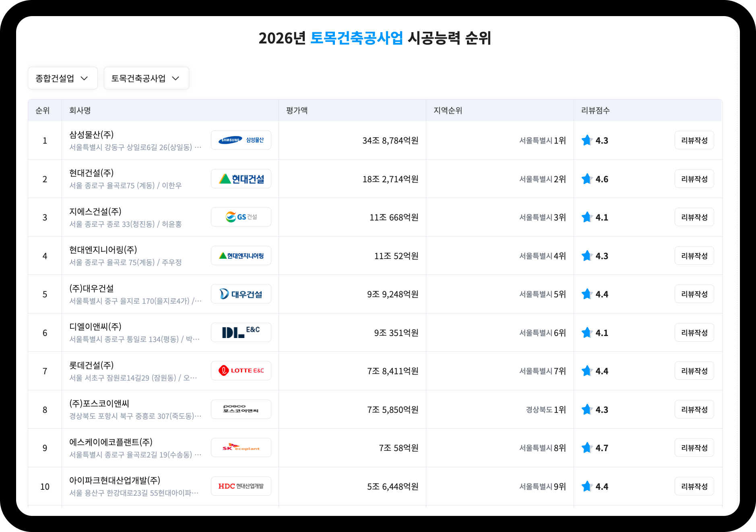Click the star icon in 롯데건설 row
Screen dimensions: 756x532
pos(587,371)
